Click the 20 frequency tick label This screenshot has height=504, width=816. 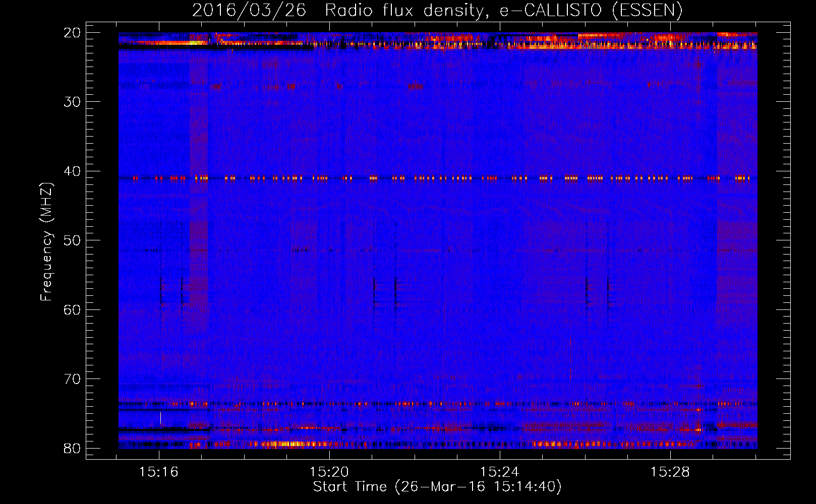[x=73, y=33]
